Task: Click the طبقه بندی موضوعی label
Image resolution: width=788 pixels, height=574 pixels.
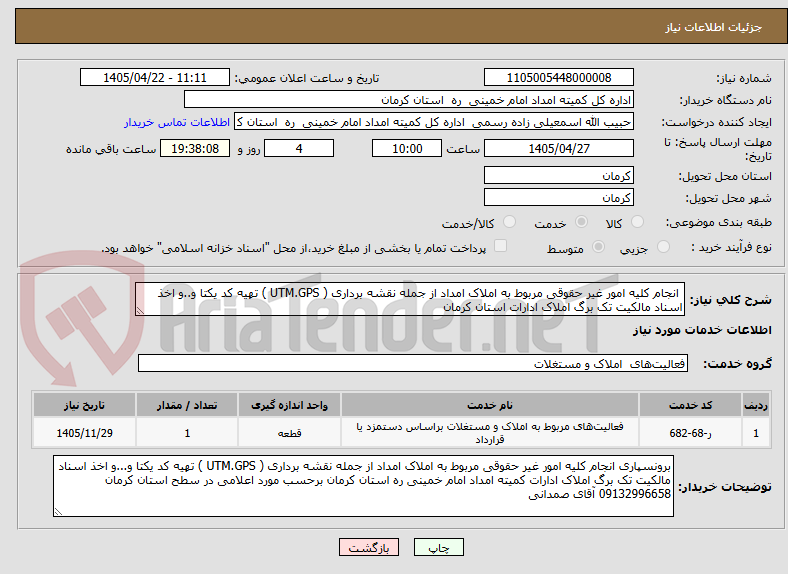Action: point(719,222)
